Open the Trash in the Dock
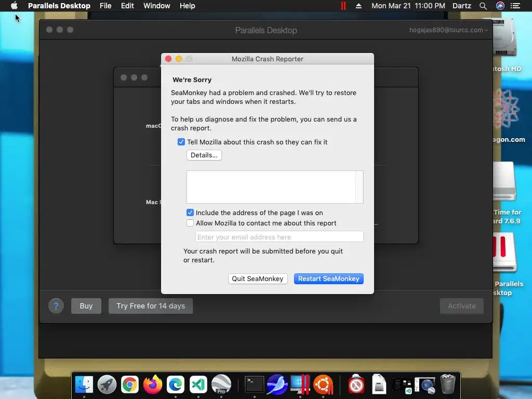 448,384
